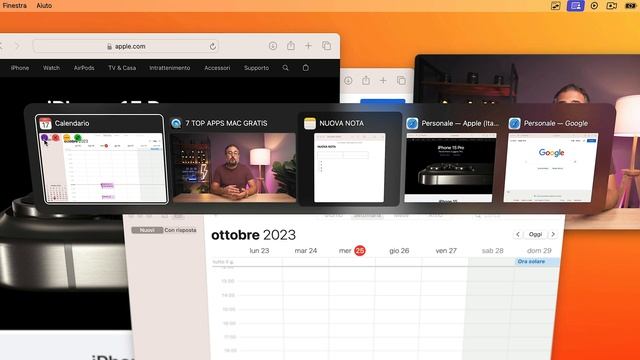
Task: Open iPhone section on Apple site
Action: (x=20, y=68)
